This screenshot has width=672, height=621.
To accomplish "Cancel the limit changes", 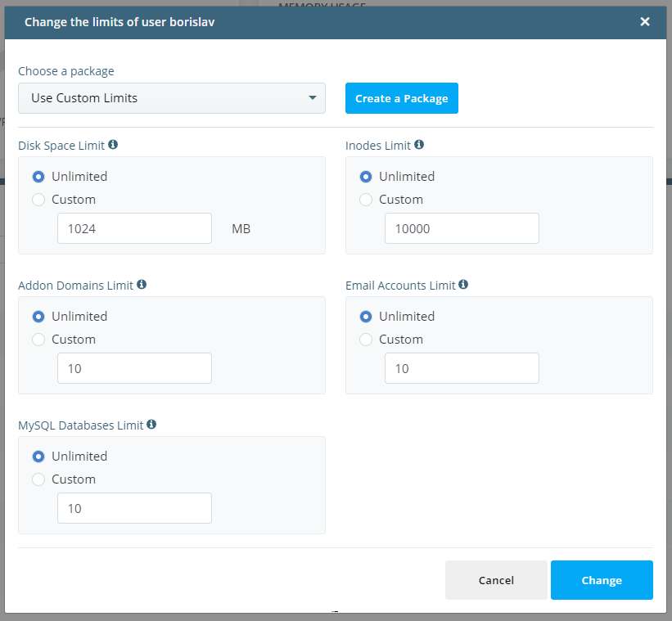I will click(496, 580).
